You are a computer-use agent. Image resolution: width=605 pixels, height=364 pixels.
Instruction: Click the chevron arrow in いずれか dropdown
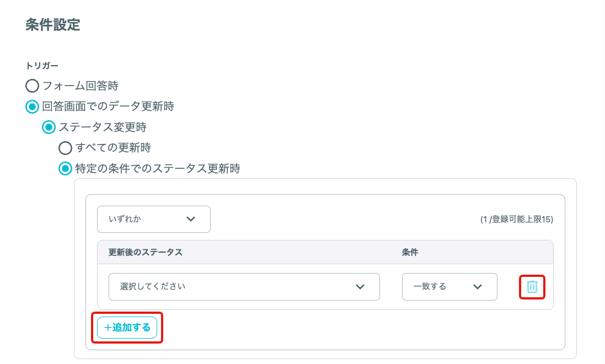191,219
